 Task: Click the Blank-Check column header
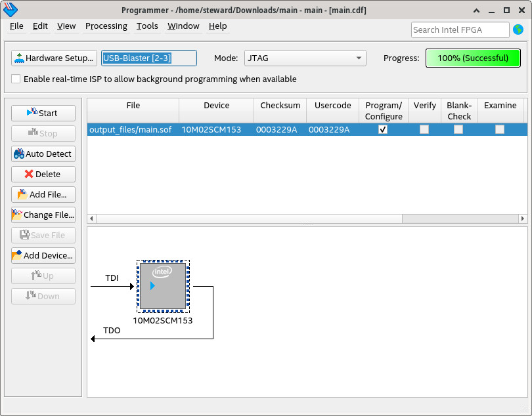click(459, 110)
